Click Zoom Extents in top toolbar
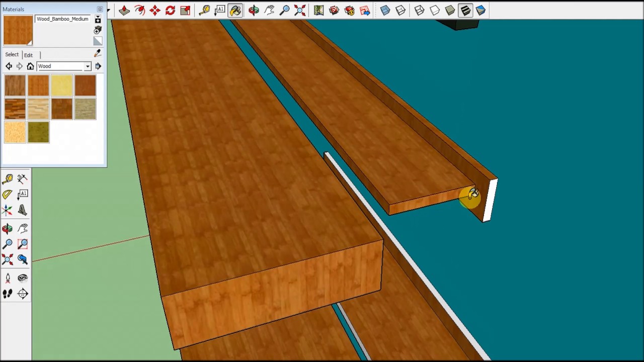 pyautogui.click(x=300, y=10)
